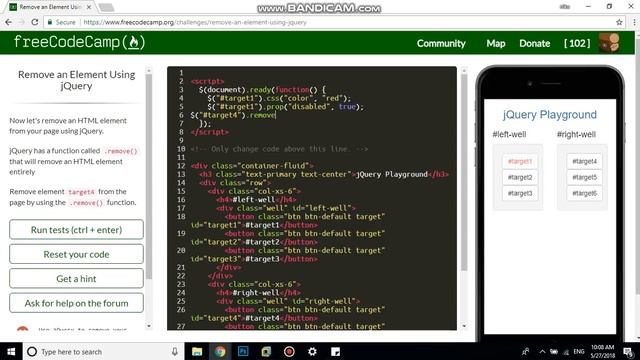Place cursor on line 6 remove code
The height and width of the screenshot is (360, 640).
pyautogui.click(x=233, y=115)
